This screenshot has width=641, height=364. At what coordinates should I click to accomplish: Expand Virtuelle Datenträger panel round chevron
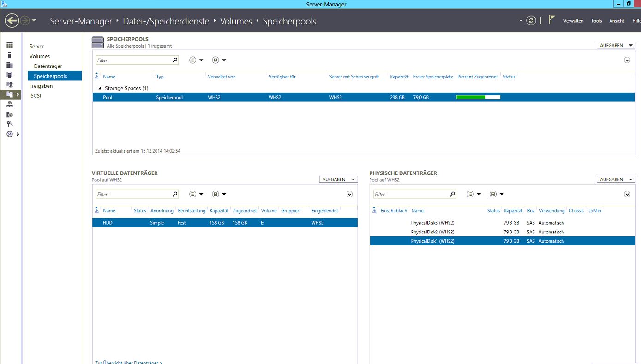349,194
